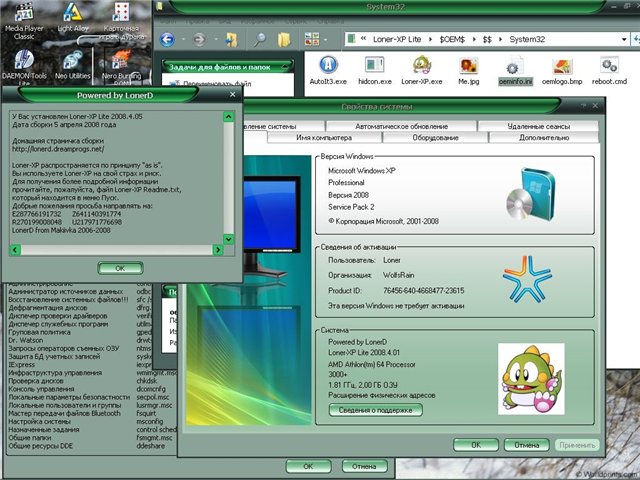
Task: Go up one folder level
Action: coord(232,40)
